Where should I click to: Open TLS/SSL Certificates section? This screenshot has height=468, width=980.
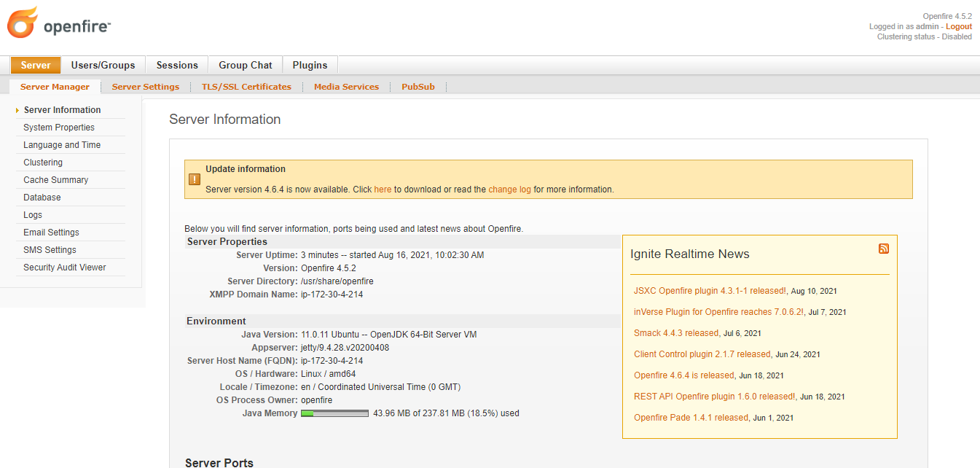click(x=246, y=87)
